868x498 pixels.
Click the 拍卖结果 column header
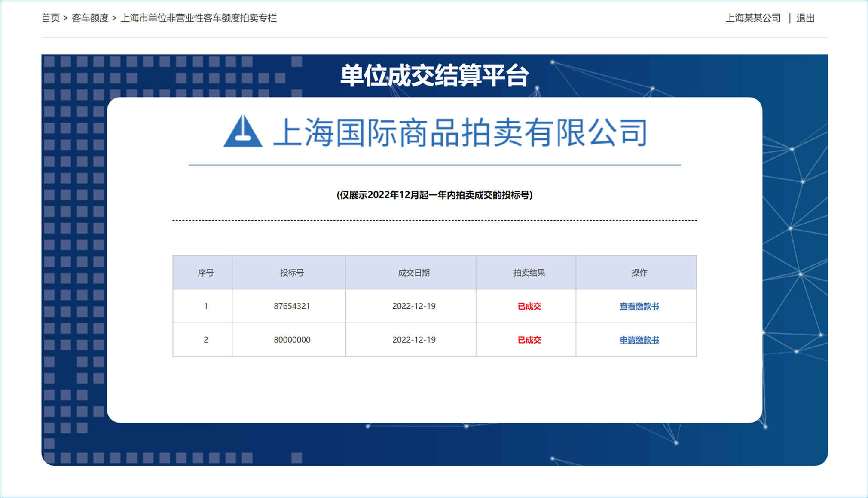[x=529, y=273]
